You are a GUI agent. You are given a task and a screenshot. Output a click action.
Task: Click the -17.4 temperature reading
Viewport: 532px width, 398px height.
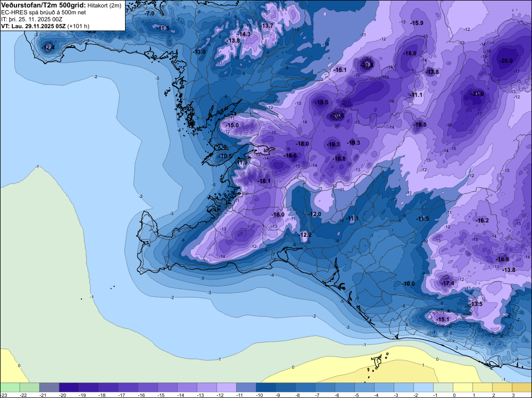point(448,283)
